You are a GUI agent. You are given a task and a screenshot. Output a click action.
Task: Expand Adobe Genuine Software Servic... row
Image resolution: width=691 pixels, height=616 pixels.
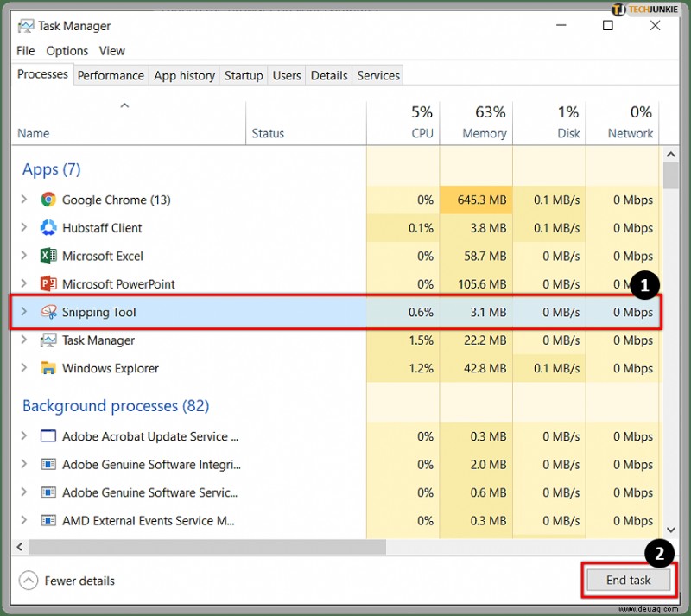click(24, 492)
